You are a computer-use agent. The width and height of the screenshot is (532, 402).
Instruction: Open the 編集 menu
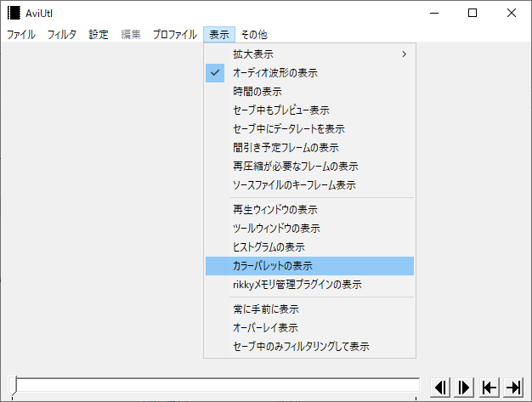coord(131,35)
